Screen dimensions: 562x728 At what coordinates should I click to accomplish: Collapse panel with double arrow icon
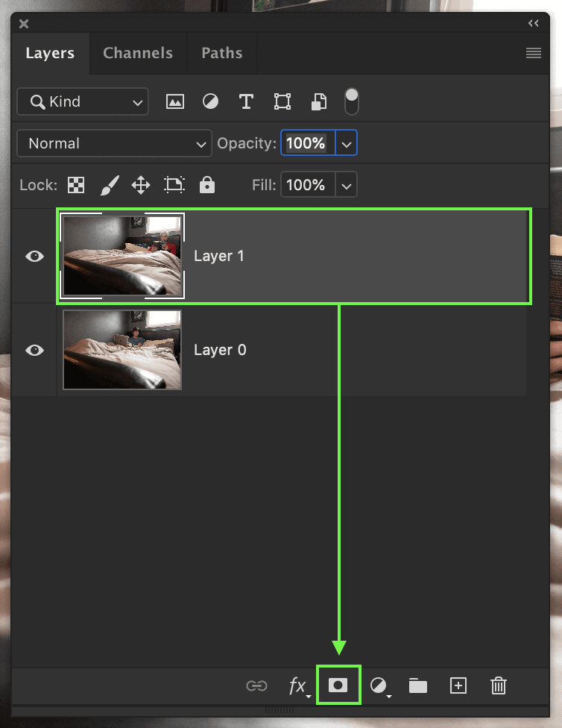tap(534, 23)
